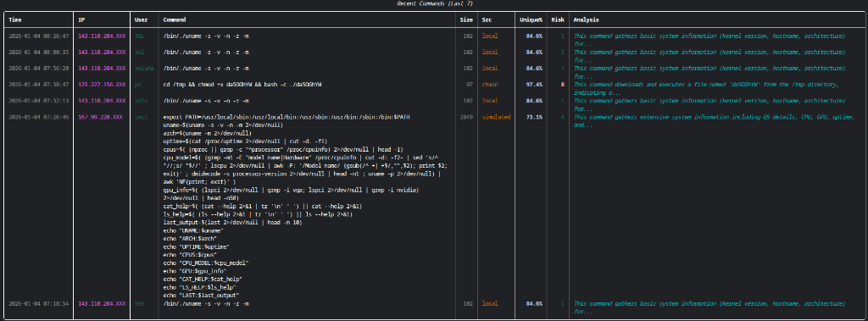Click the 'solv' user cell
This screenshot has height=321, width=868.
[x=142, y=101]
